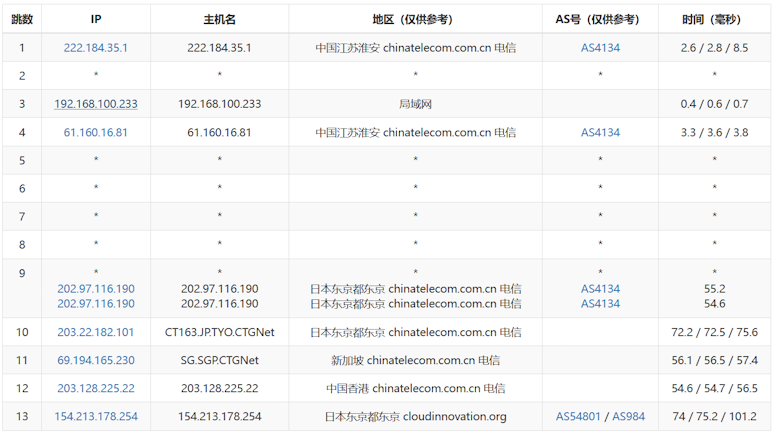Click the 地区（仅供参考）column header
This screenshot has height=438, width=780.
pos(415,19)
